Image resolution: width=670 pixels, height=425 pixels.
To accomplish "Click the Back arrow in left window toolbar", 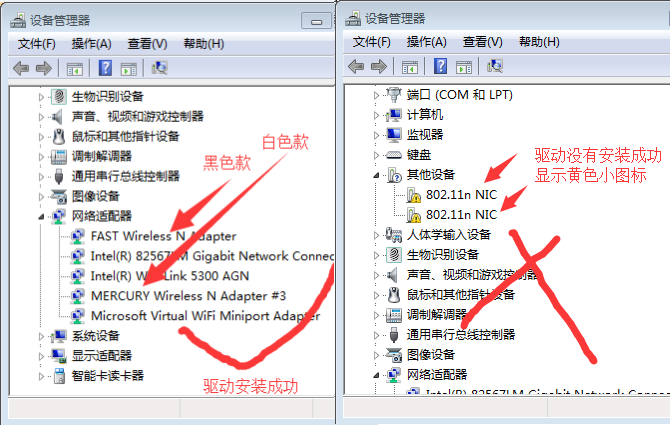I will 21,68.
